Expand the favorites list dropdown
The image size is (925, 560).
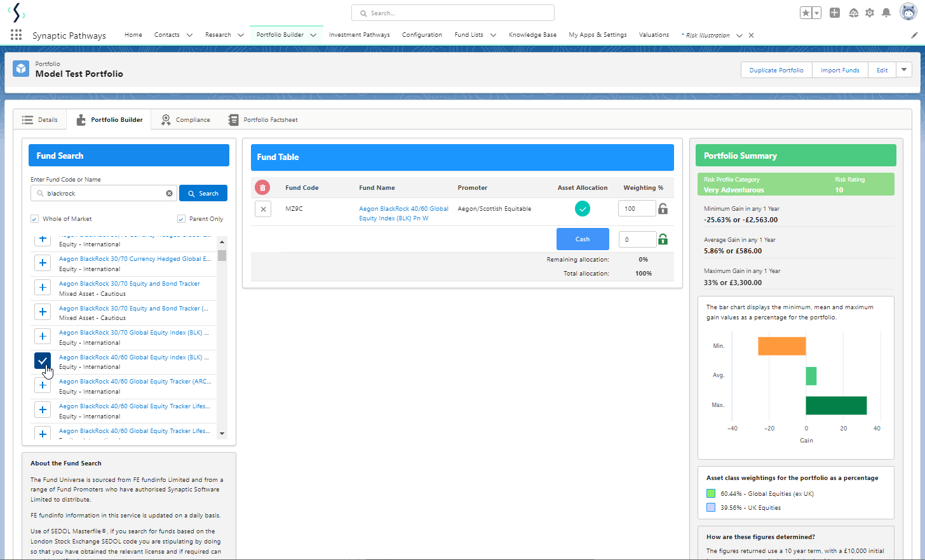tap(816, 13)
